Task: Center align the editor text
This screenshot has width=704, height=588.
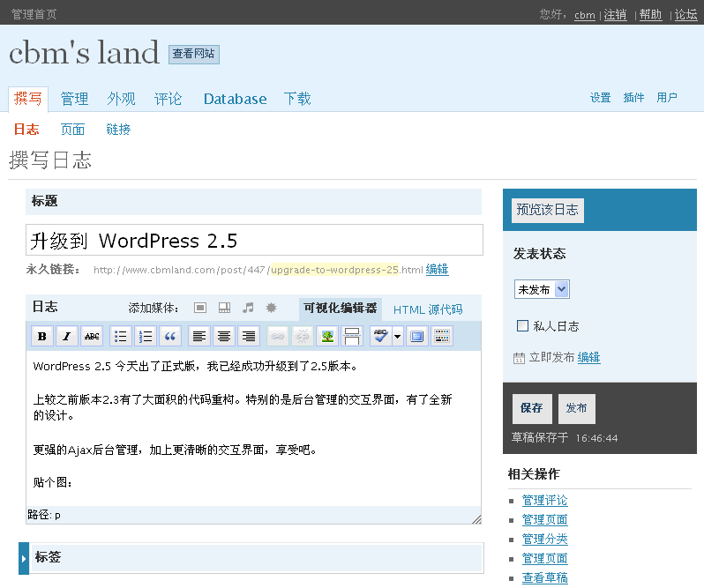Action: pyautogui.click(x=224, y=336)
